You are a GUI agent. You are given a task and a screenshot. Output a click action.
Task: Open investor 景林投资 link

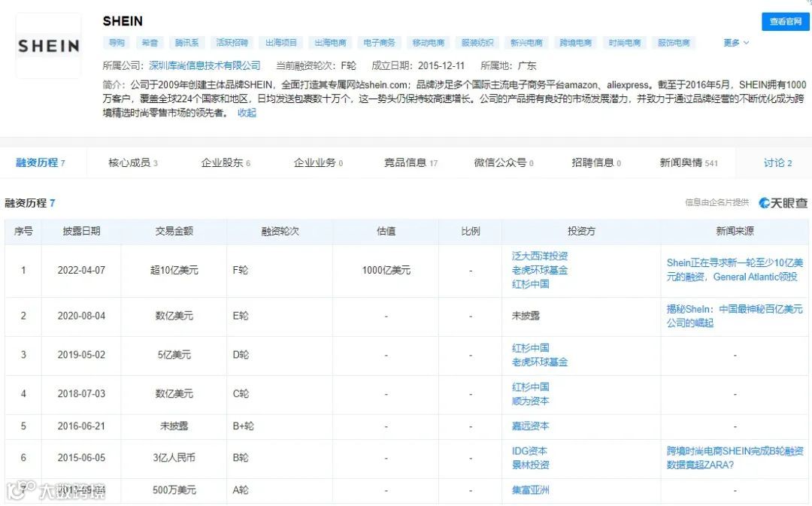530,465
